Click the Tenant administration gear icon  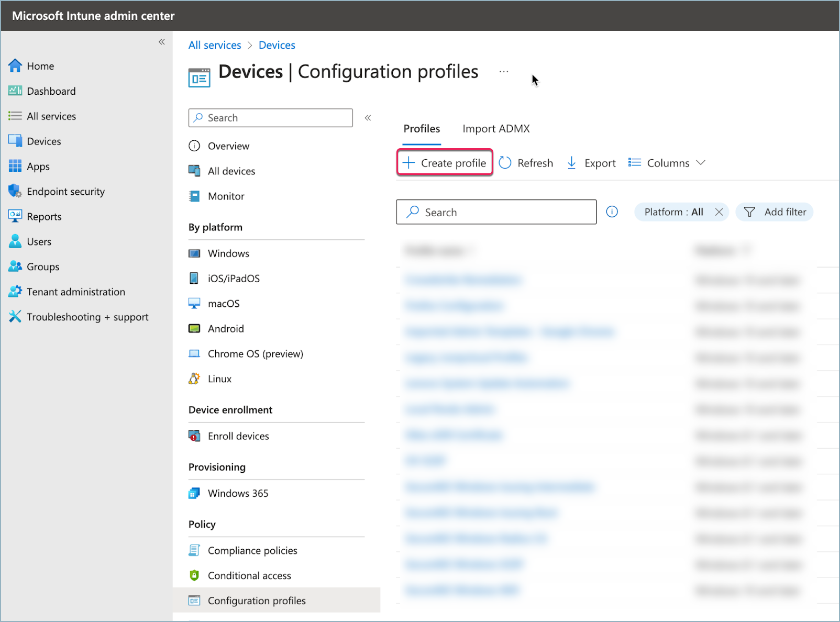coord(15,292)
